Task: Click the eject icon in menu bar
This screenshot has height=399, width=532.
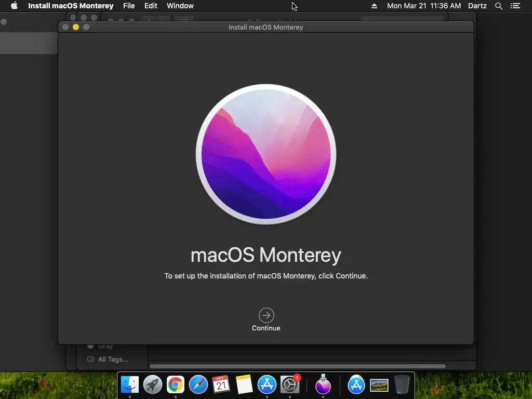Action: coord(374,6)
